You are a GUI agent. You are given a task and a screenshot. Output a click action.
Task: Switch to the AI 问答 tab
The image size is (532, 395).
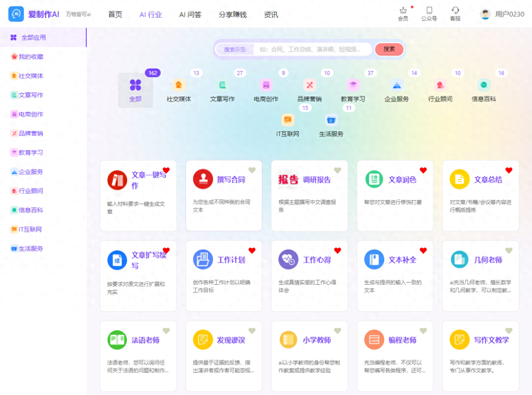[x=190, y=15]
